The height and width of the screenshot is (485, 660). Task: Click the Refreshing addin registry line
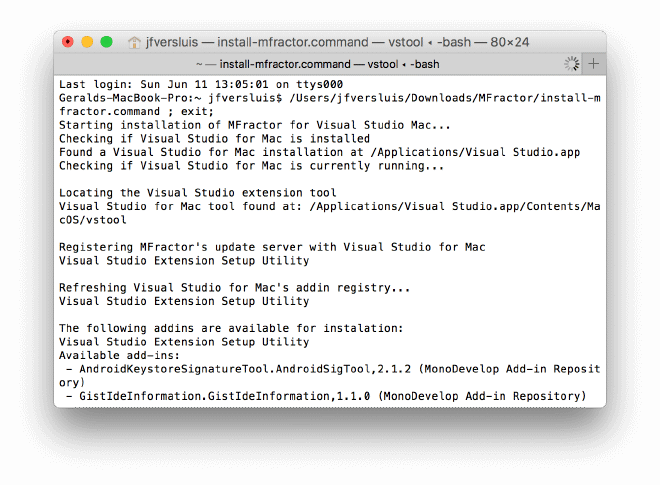coord(234,288)
